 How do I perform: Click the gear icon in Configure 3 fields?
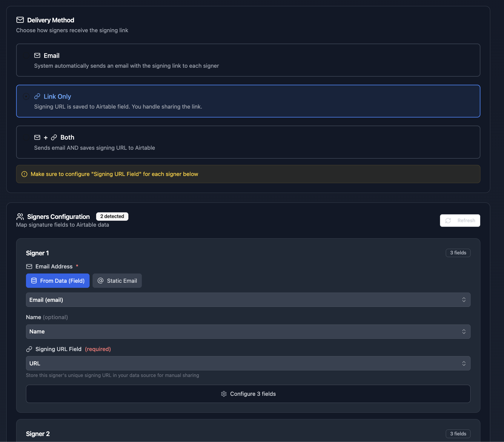tap(224, 394)
